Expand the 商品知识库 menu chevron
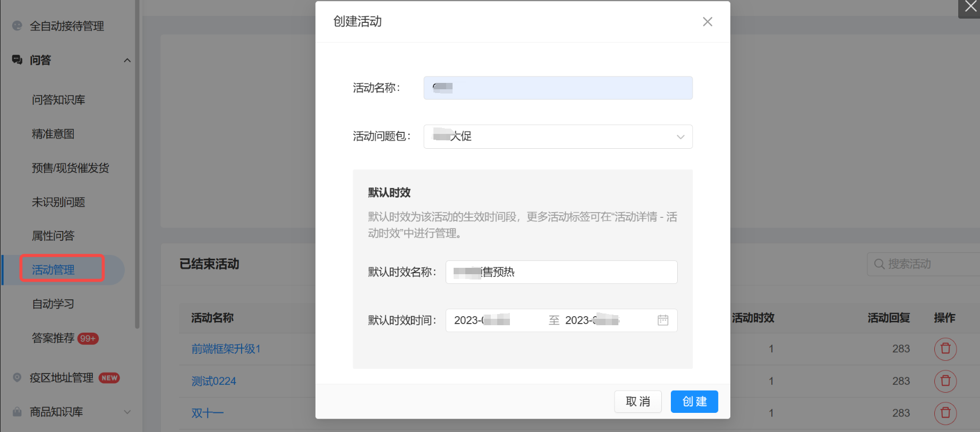The height and width of the screenshot is (432, 980). (x=127, y=412)
